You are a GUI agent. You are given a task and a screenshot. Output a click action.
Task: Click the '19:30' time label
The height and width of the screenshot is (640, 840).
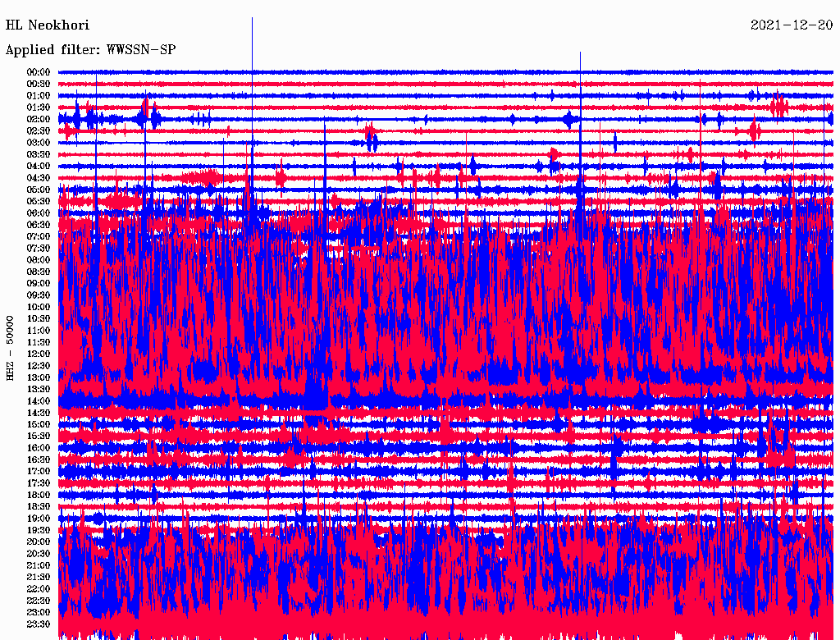(39, 531)
